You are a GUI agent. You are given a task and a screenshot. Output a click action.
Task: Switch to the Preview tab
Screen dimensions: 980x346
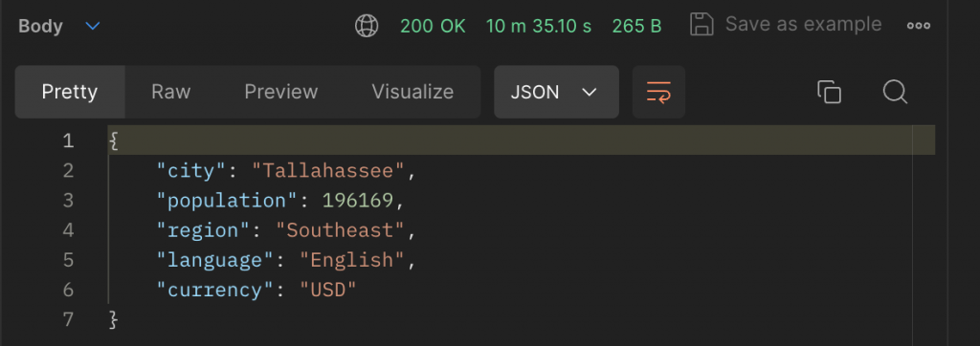coord(280,92)
